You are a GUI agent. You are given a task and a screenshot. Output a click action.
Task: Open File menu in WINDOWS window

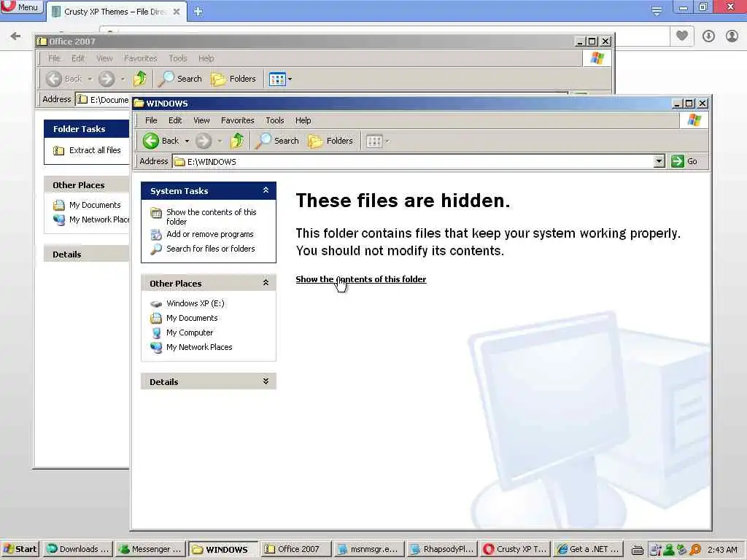(151, 120)
